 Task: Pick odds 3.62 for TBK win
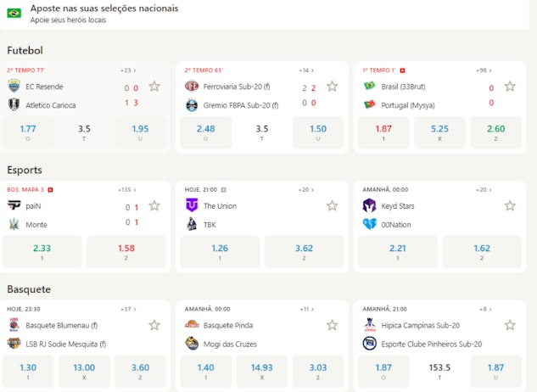304,251
